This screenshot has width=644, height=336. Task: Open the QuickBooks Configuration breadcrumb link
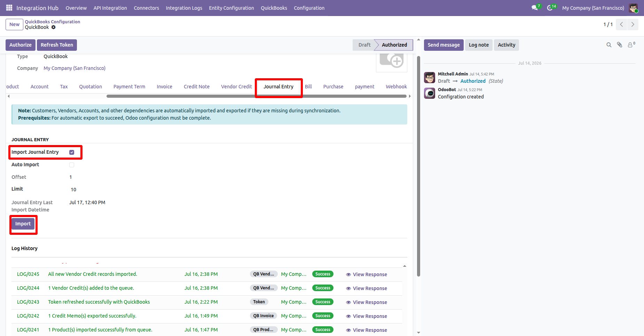tap(53, 22)
